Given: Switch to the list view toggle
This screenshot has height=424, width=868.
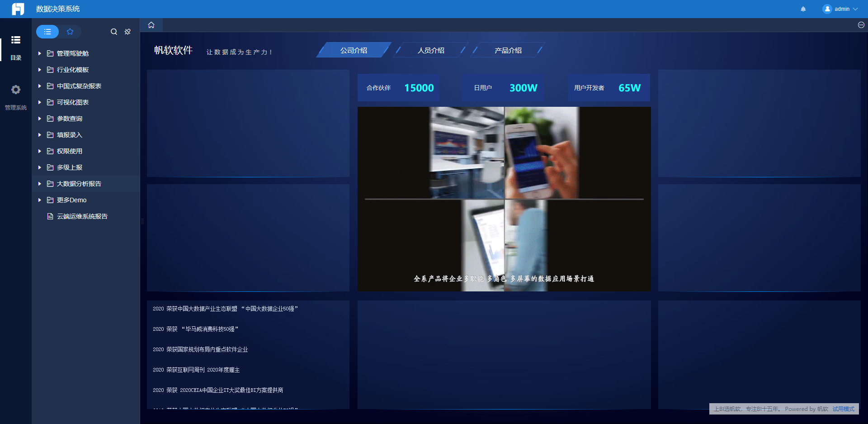Looking at the screenshot, I should tap(47, 32).
